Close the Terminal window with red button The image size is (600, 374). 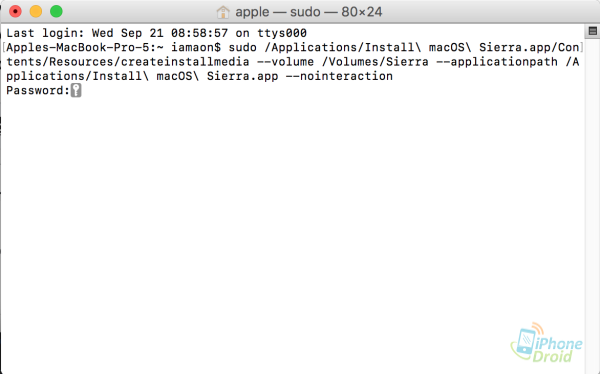point(15,11)
